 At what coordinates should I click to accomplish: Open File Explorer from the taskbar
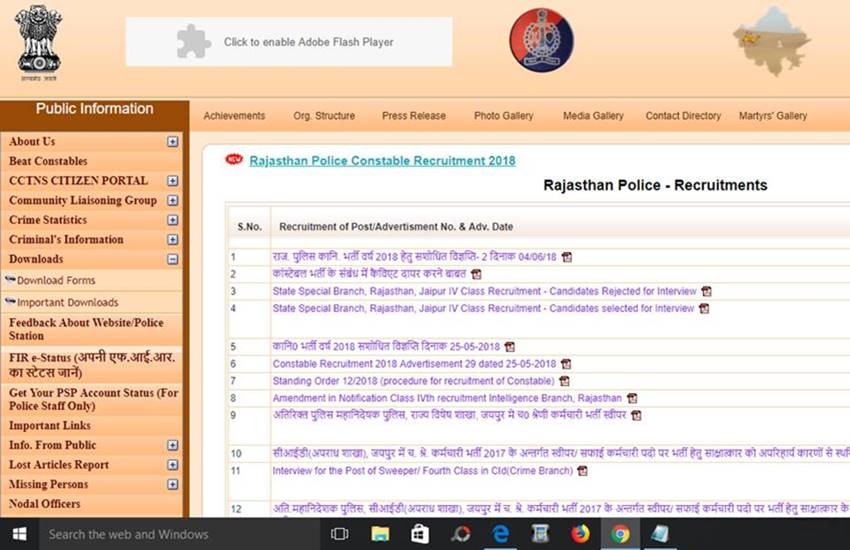[380, 534]
